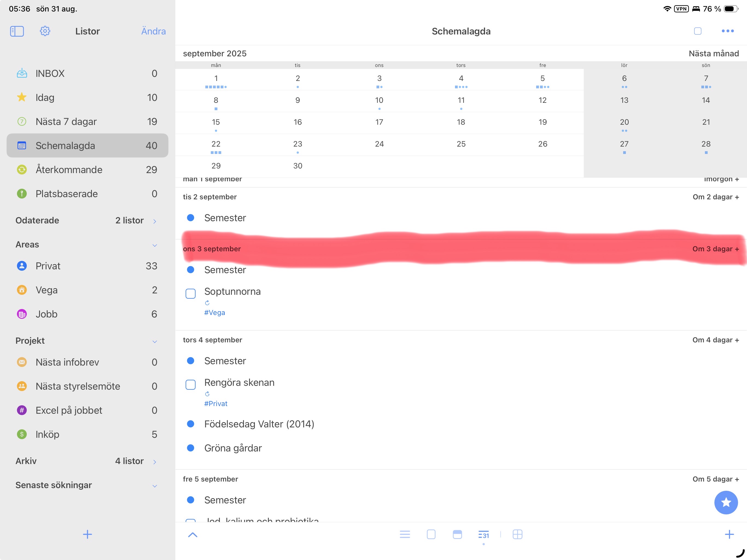Collapse the Projekt section

pos(155,341)
